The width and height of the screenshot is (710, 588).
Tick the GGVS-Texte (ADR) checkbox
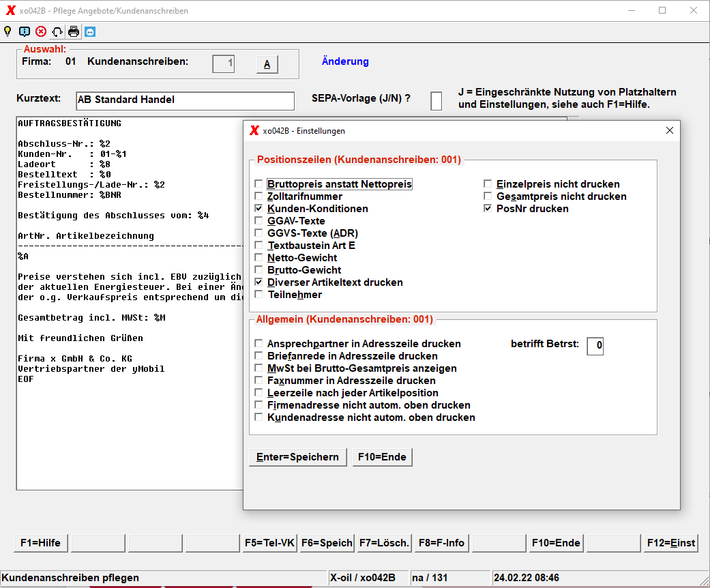[x=258, y=233]
